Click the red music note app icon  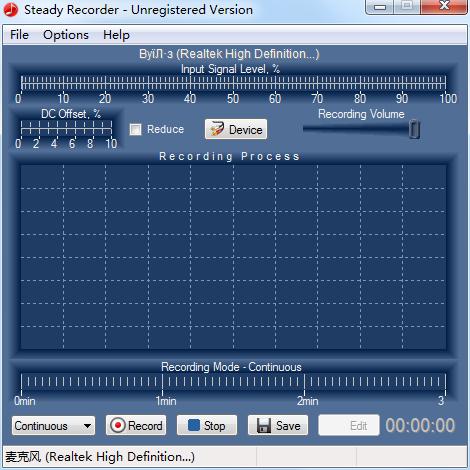coord(11,9)
